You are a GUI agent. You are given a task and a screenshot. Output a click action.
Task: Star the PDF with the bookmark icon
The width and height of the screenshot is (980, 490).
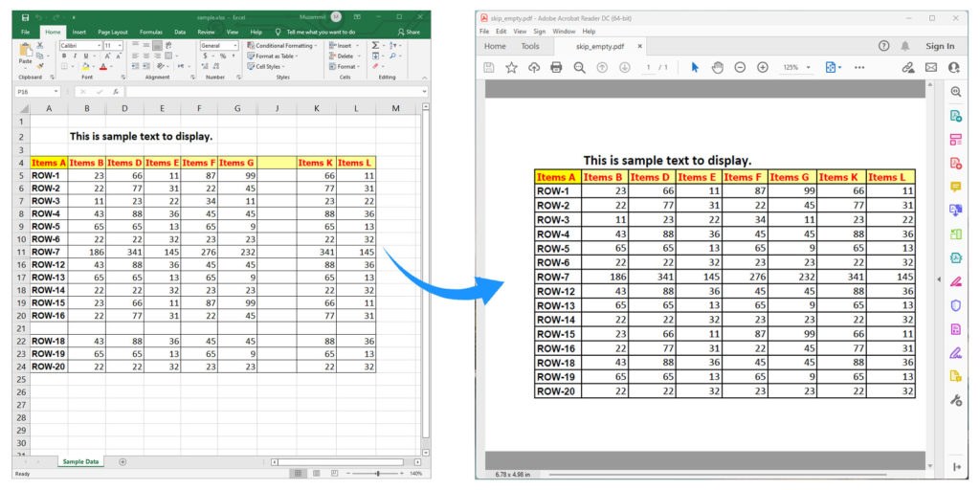(x=511, y=67)
